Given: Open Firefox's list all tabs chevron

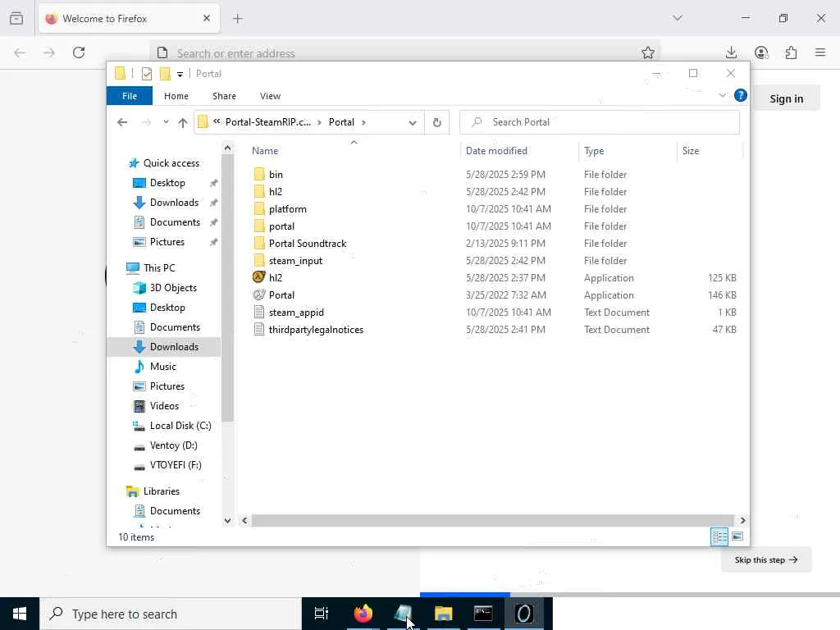Looking at the screenshot, I should 678,18.
